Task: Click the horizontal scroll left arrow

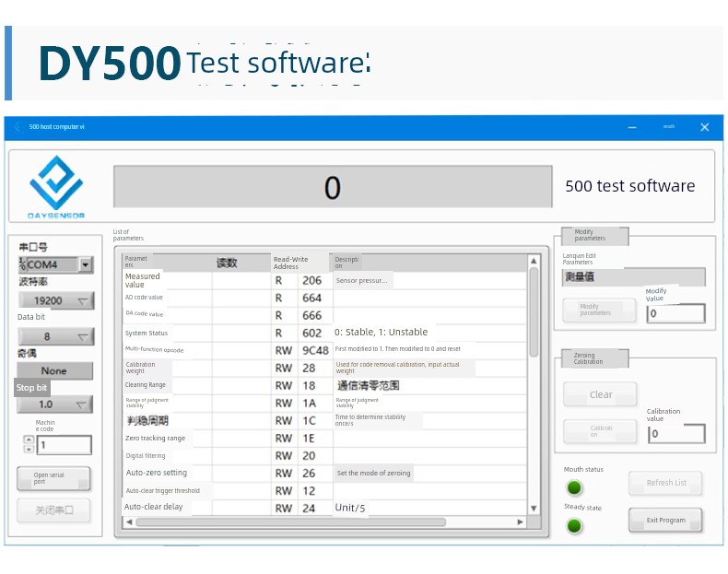Action: (129, 522)
